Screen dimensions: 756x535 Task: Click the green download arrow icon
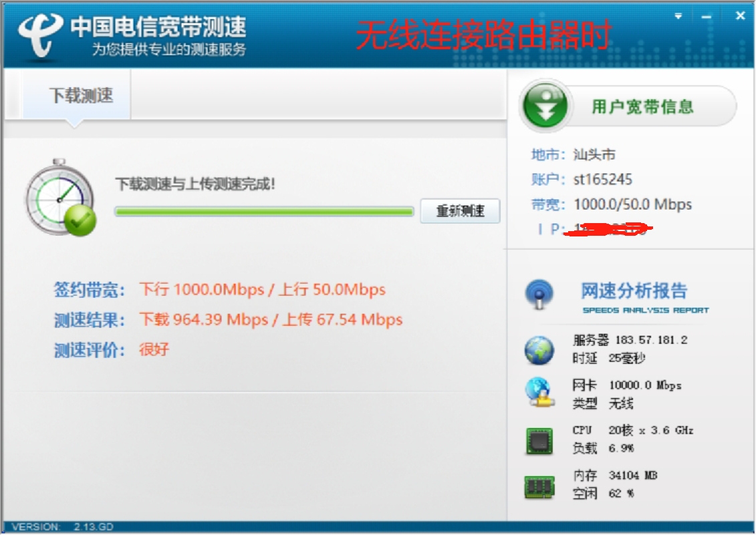pos(546,105)
